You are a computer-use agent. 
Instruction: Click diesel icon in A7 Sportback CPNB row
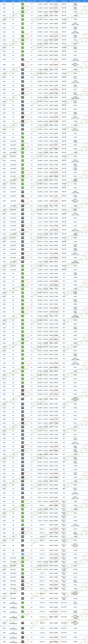pyautogui.click(x=23, y=642)
